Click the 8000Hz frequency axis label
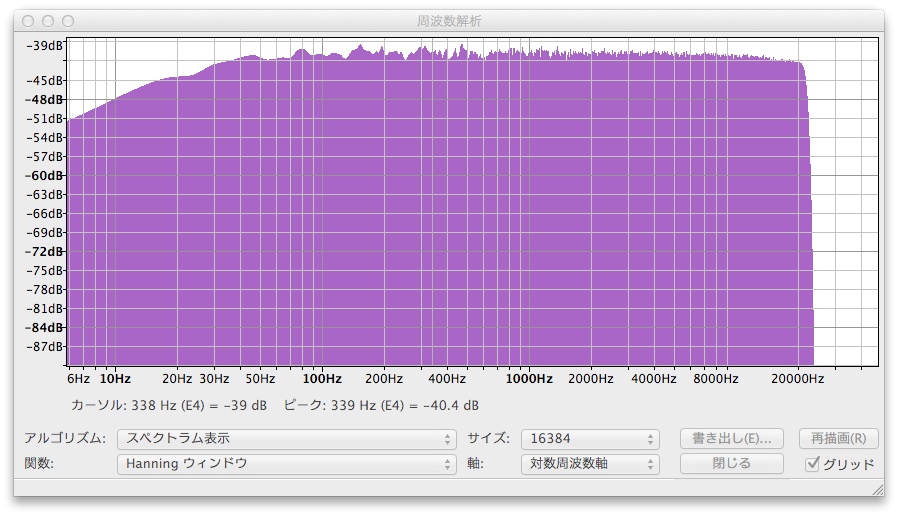The image size is (898, 516). (x=715, y=379)
